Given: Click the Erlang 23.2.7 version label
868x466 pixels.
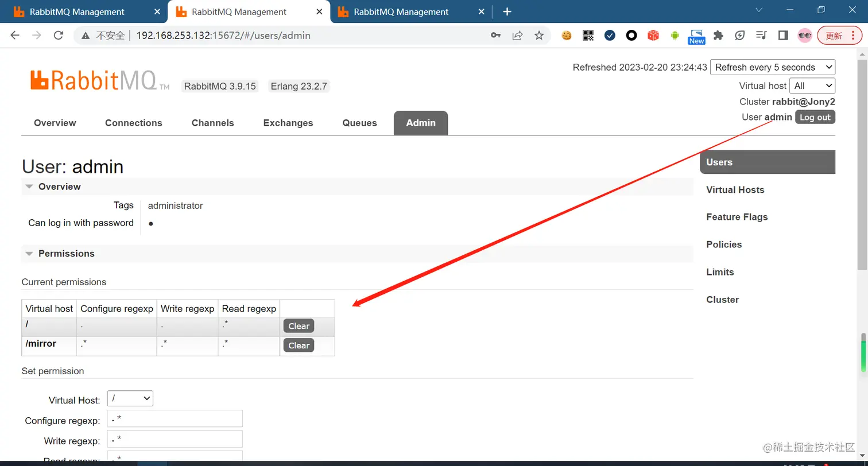Looking at the screenshot, I should click(x=299, y=86).
